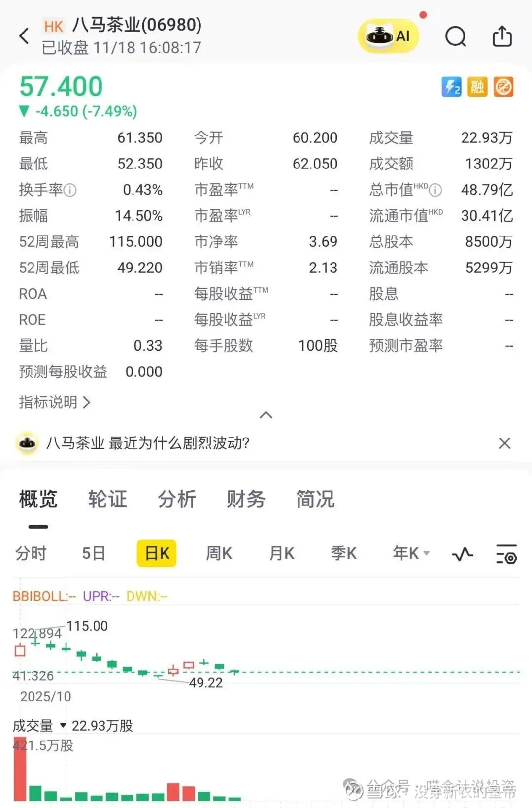Tap the tallest red volume bar
Screen dimensions: 532x808
(x=20, y=770)
